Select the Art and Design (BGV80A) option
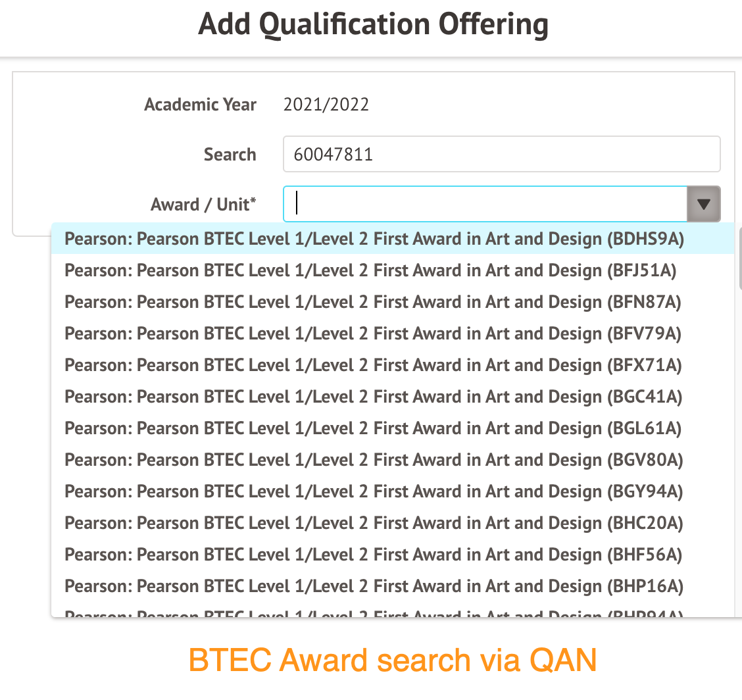 pyautogui.click(x=393, y=460)
